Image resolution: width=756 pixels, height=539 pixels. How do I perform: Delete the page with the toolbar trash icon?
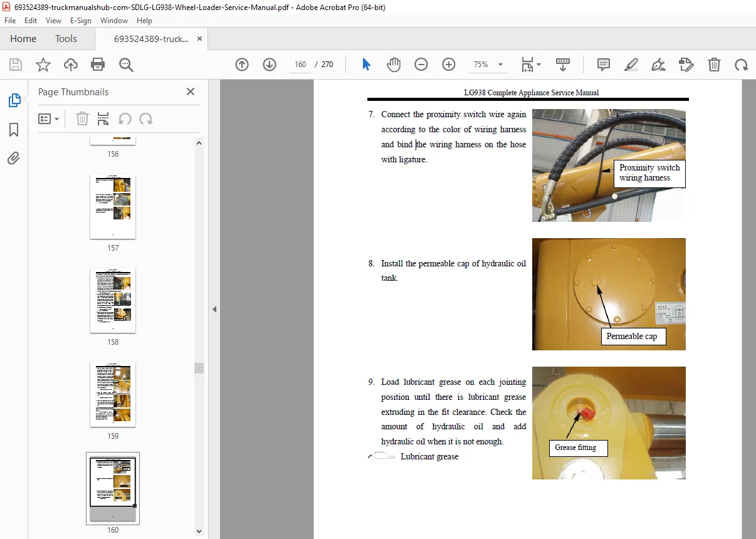[714, 65]
